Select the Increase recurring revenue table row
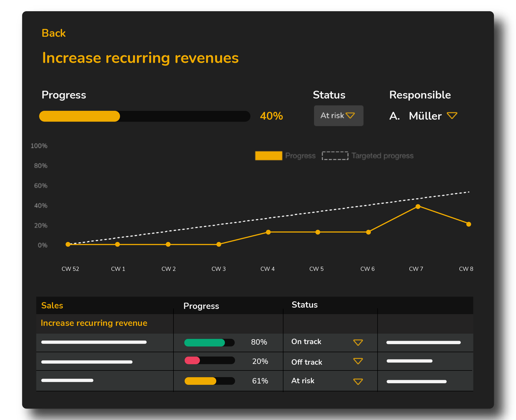 coord(94,323)
